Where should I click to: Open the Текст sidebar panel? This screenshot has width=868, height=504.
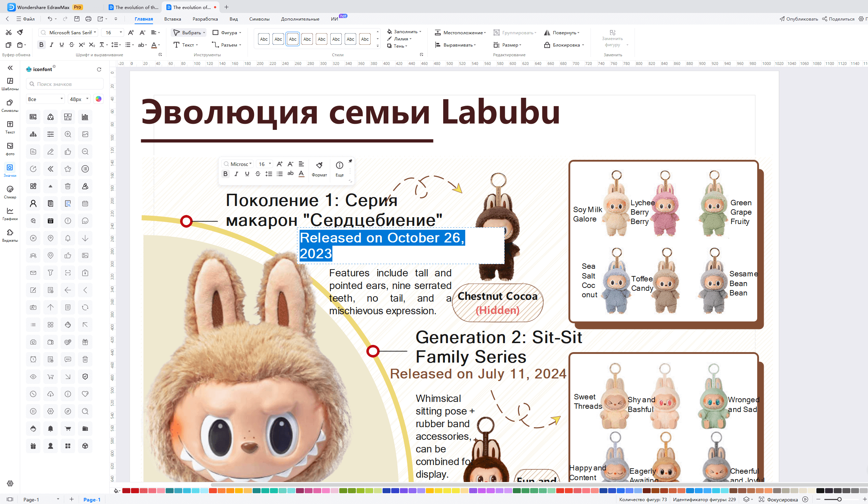10,127
